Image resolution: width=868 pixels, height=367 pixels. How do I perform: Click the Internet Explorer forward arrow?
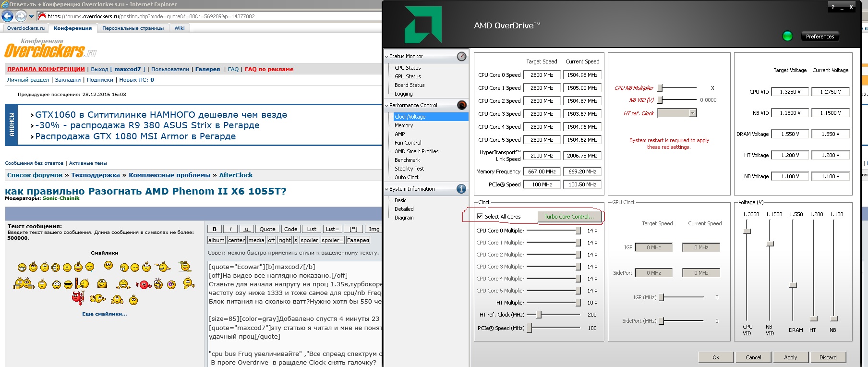point(21,16)
